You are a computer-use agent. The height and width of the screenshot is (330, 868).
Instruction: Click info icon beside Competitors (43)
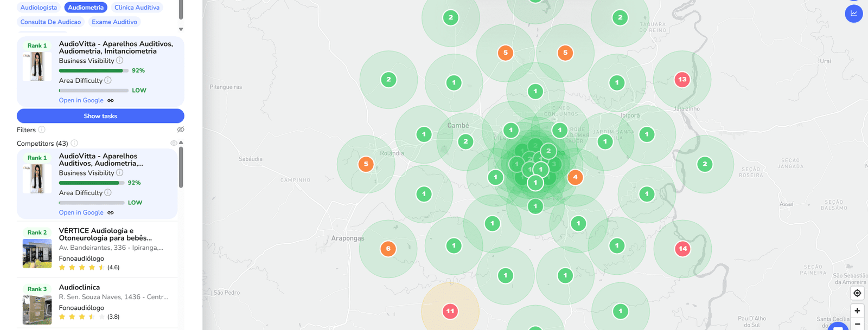click(x=74, y=143)
